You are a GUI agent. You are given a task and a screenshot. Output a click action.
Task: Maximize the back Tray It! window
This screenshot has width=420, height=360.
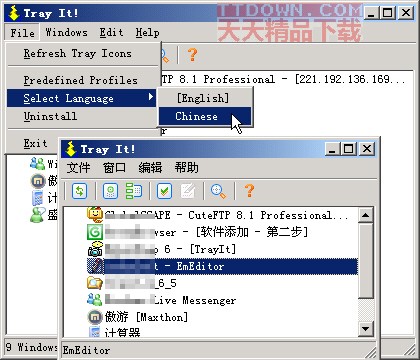point(388,13)
